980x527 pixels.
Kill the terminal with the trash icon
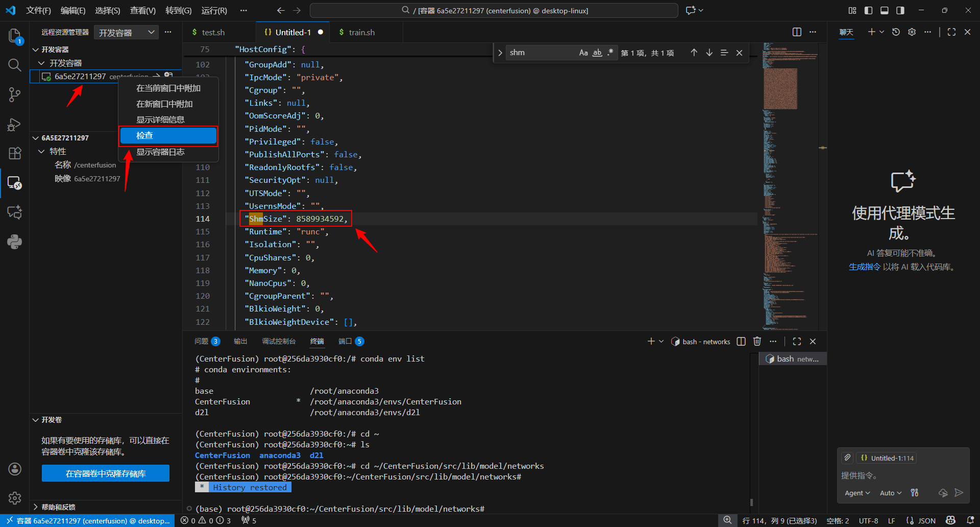pos(757,341)
